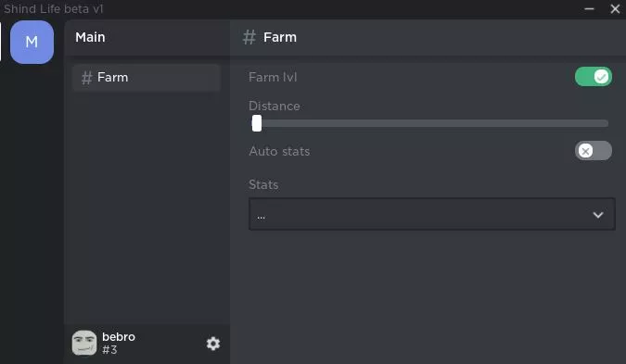This screenshot has width=626, height=364.
Task: Click the Farm title in header
Action: 280,37
